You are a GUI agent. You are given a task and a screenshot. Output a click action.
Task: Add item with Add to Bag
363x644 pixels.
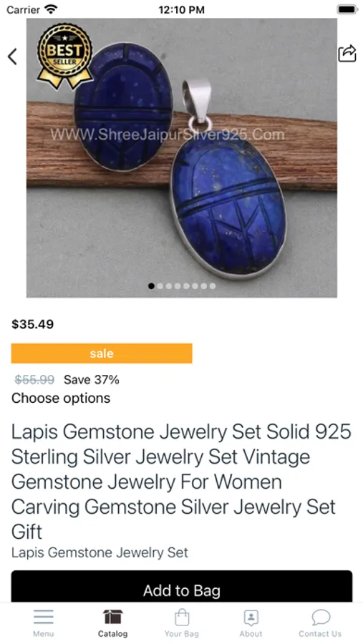click(x=182, y=587)
